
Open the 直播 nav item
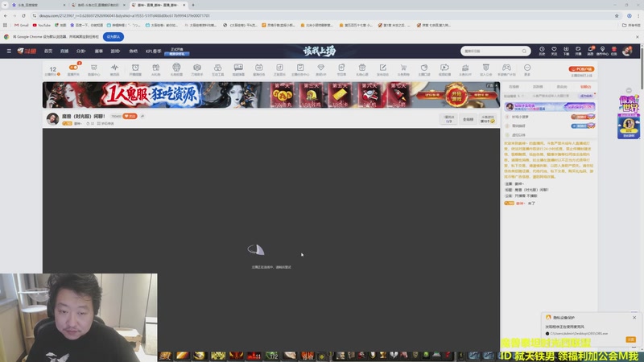[x=64, y=51]
